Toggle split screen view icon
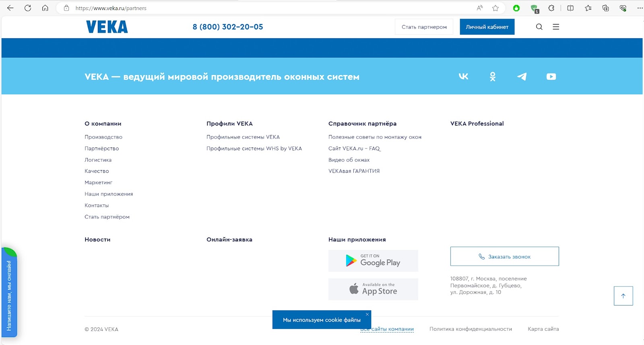This screenshot has height=345, width=644. pos(570,8)
